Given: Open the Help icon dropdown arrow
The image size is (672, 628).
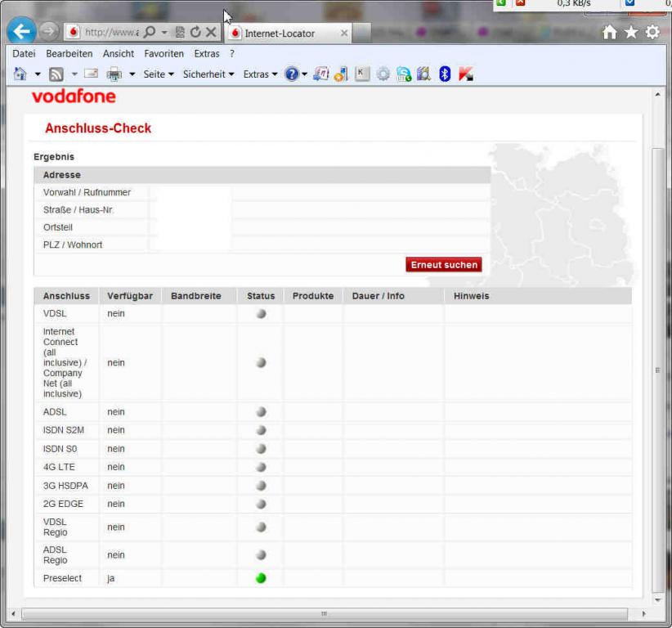Looking at the screenshot, I should tap(304, 74).
